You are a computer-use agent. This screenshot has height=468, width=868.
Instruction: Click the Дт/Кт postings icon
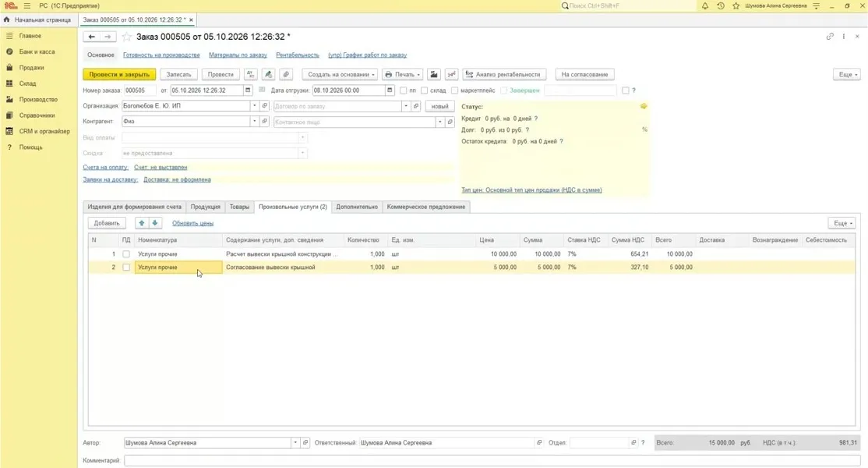(251, 74)
